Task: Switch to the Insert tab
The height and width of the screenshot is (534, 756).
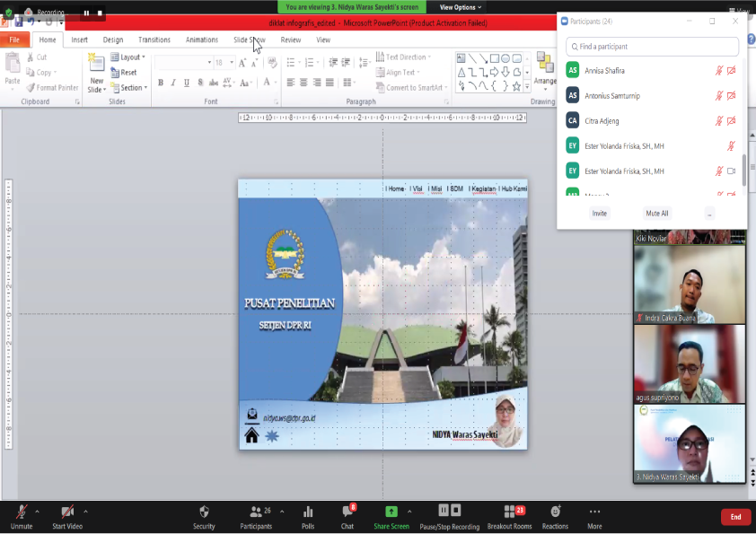Action: coord(80,40)
